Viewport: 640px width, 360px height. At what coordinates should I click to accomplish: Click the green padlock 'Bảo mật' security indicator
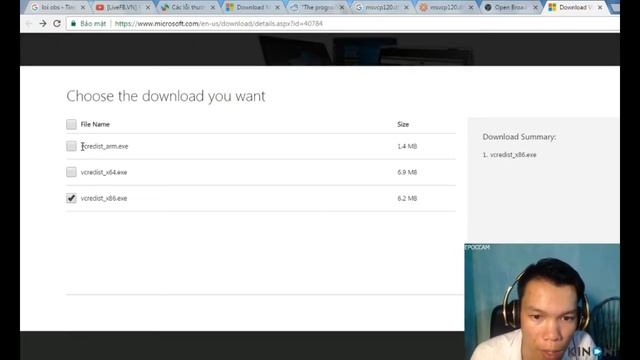pos(88,24)
